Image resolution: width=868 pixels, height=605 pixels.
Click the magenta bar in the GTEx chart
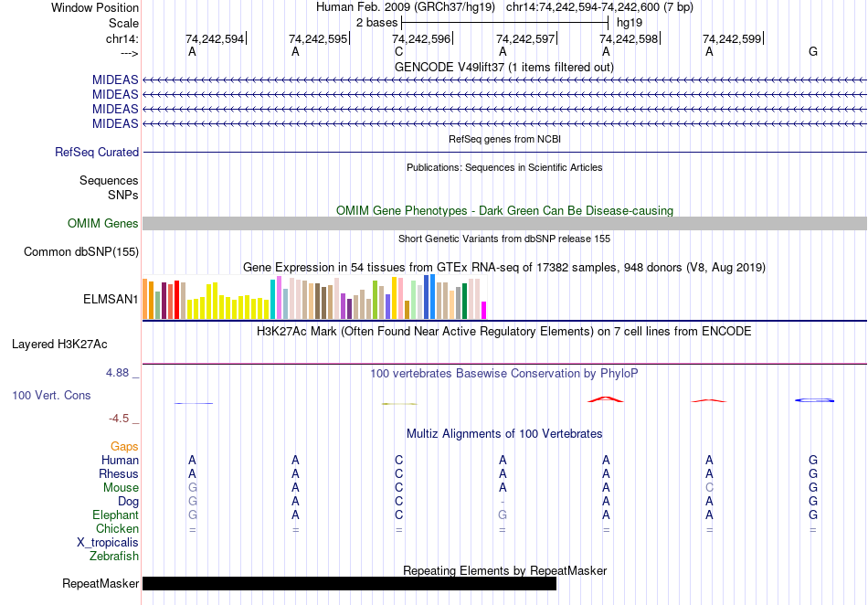coord(484,310)
